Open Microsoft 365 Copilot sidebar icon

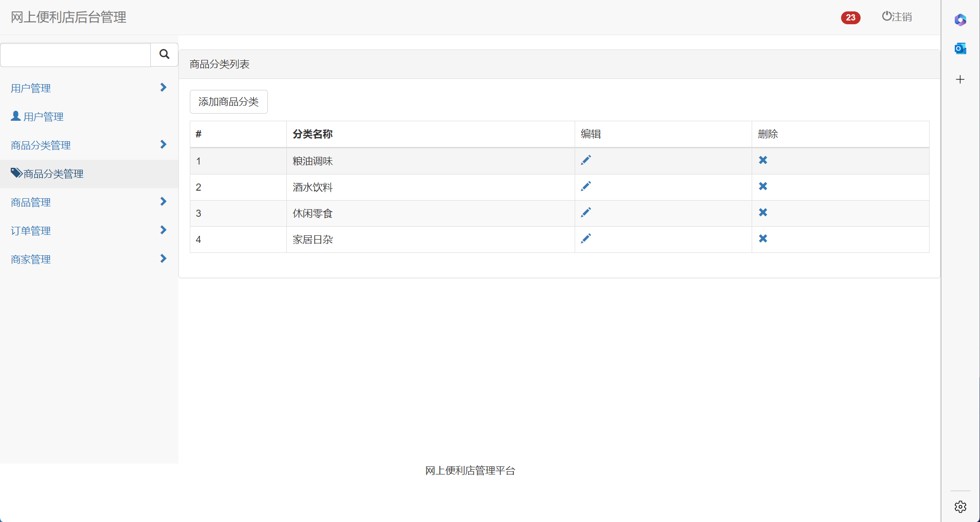click(960, 20)
